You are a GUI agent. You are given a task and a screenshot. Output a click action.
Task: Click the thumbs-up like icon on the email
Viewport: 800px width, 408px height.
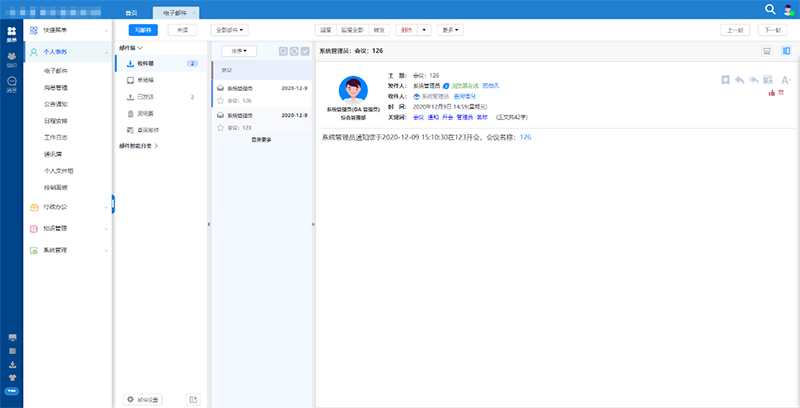(x=772, y=93)
